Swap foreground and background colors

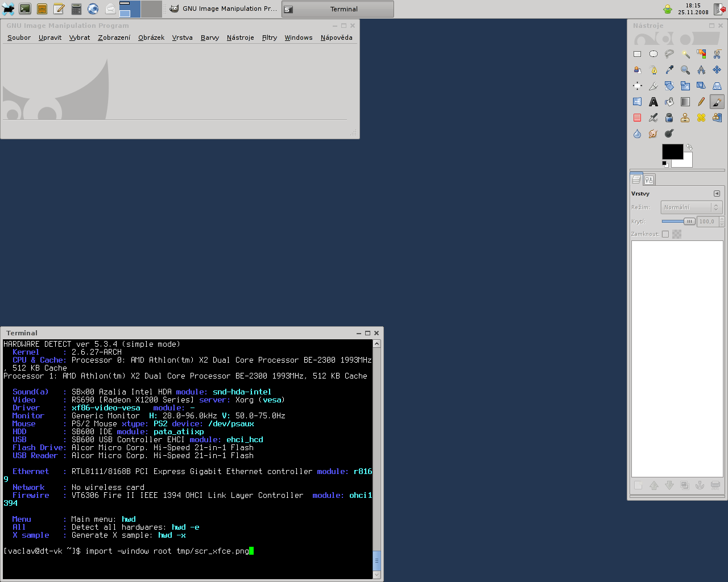[689, 147]
